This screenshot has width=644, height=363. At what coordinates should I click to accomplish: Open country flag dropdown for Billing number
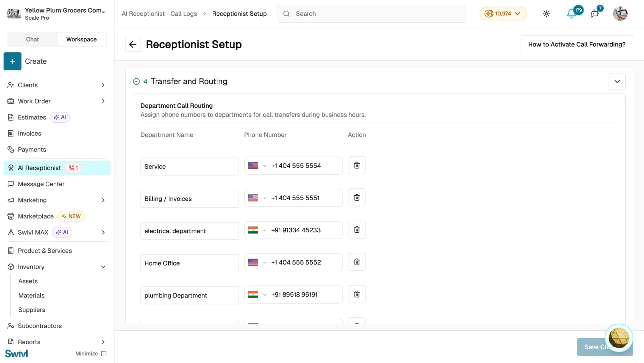(257, 198)
